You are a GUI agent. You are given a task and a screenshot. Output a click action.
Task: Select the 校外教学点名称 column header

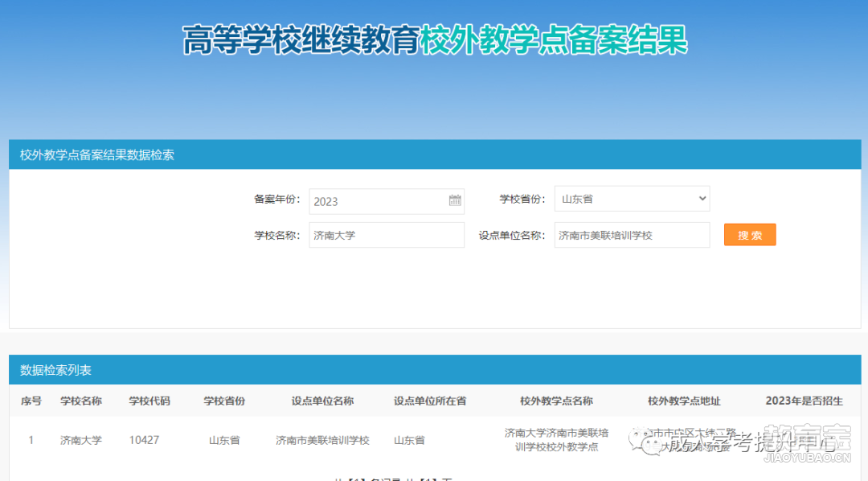pyautogui.click(x=556, y=401)
